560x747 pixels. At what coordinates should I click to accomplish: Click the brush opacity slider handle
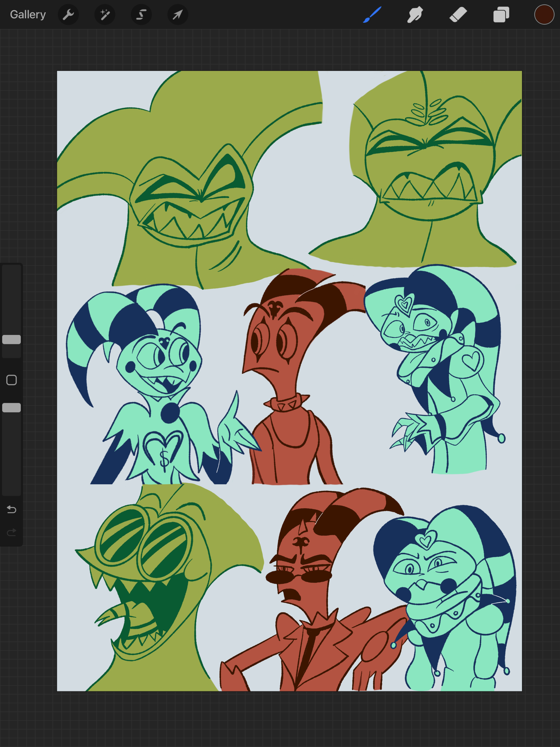coord(11,408)
